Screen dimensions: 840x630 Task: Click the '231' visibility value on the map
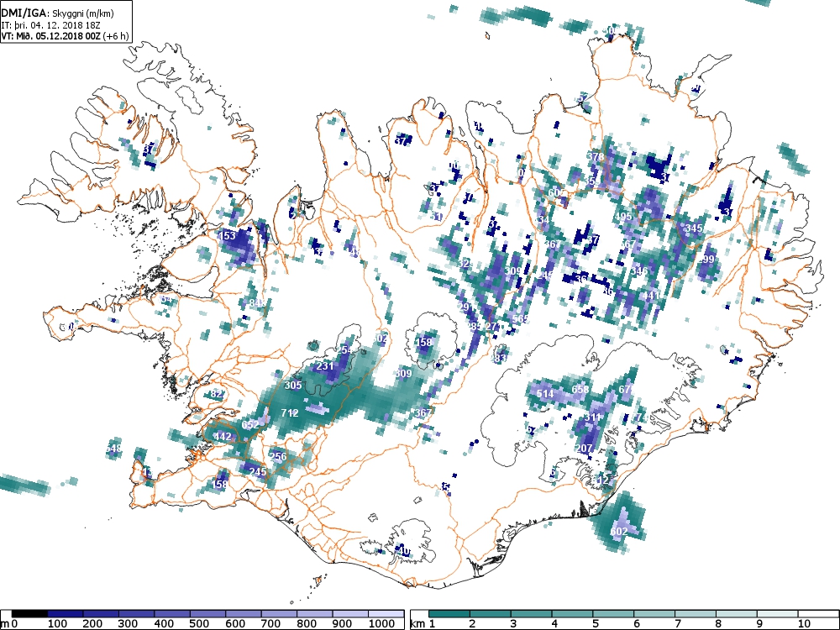[324, 366]
